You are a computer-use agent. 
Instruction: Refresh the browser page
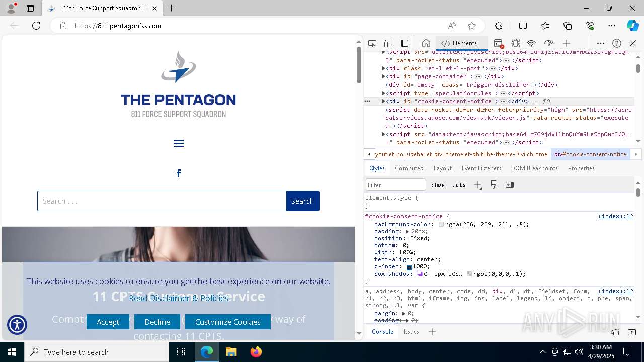(x=36, y=26)
